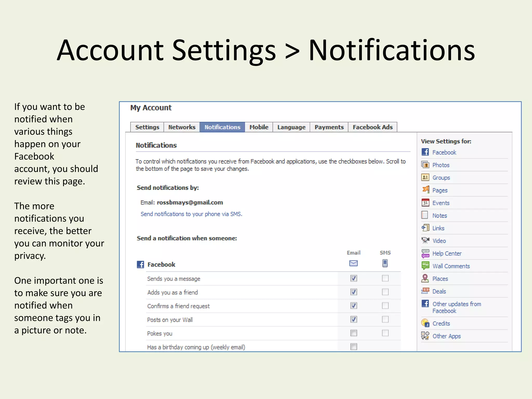Check SMS for Confirms a friend request
Screen dimensions: 532x399
(385, 305)
